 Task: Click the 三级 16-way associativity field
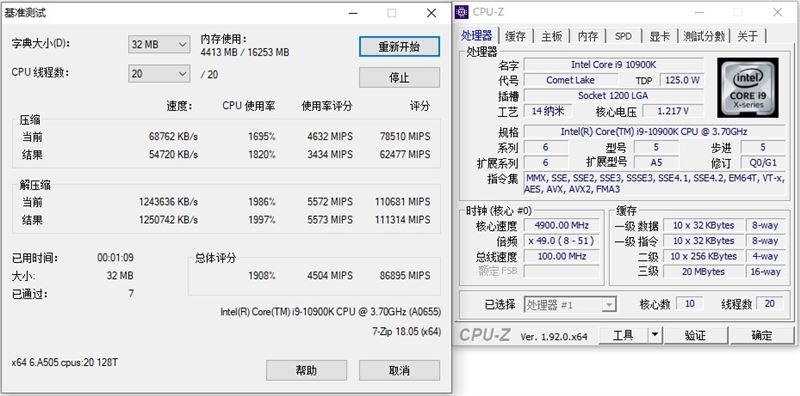[x=765, y=271]
